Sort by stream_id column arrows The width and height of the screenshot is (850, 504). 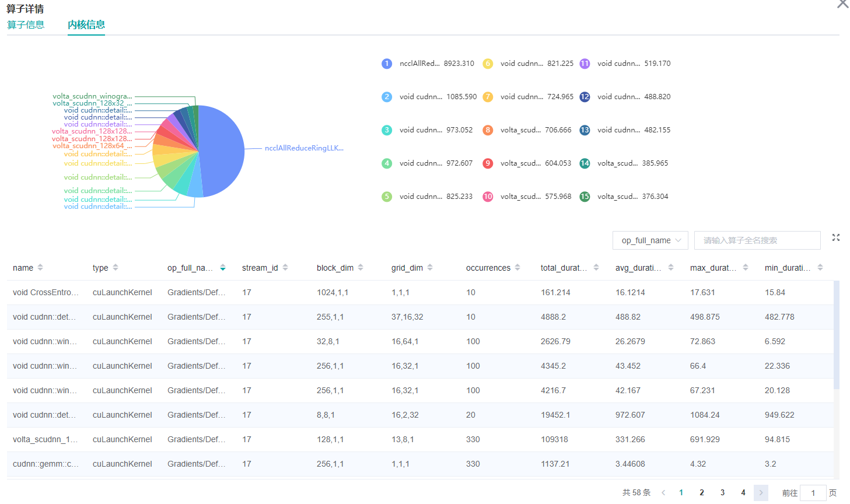[285, 268]
